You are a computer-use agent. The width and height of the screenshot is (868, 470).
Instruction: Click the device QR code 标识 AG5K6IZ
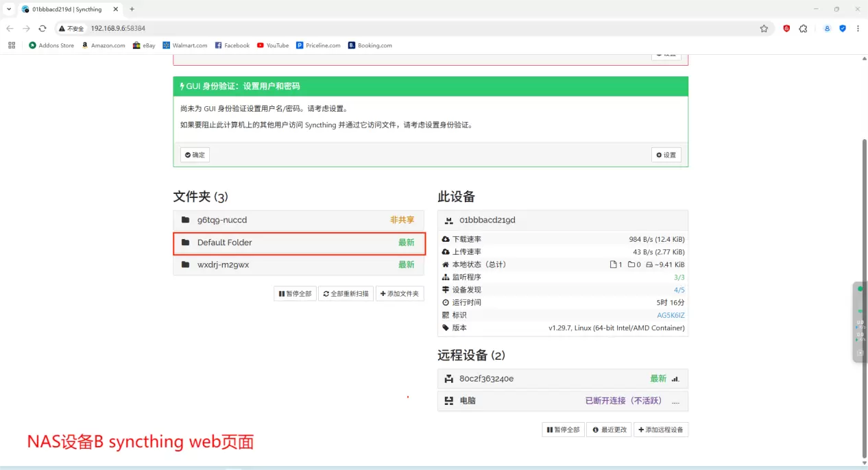click(x=671, y=315)
